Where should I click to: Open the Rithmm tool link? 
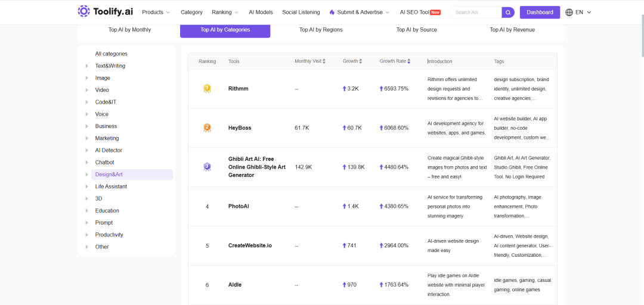coord(238,89)
